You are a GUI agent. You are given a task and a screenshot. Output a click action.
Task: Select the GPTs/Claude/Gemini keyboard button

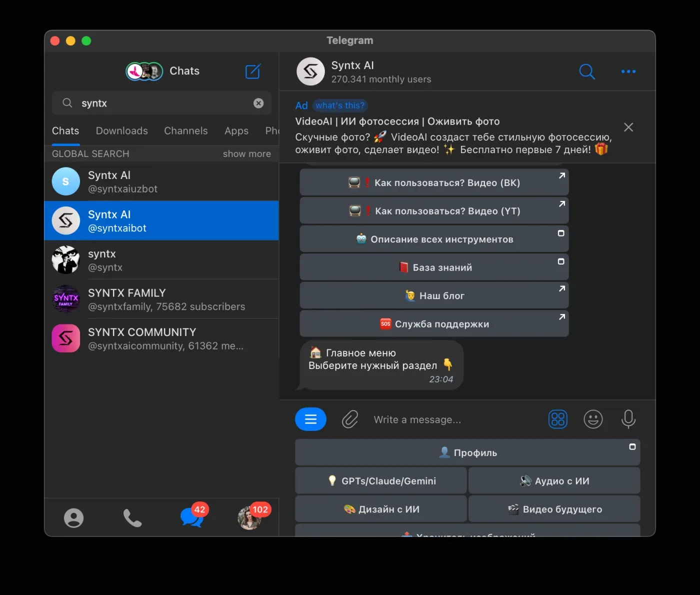[x=381, y=481]
